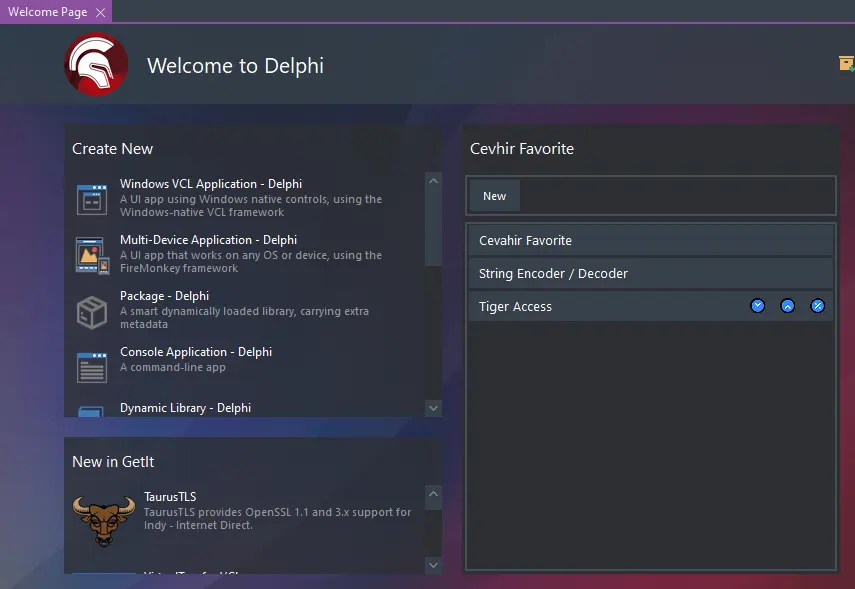Image resolution: width=855 pixels, height=589 pixels.
Task: Click the TaurusTLS bull icon
Action: point(104,520)
